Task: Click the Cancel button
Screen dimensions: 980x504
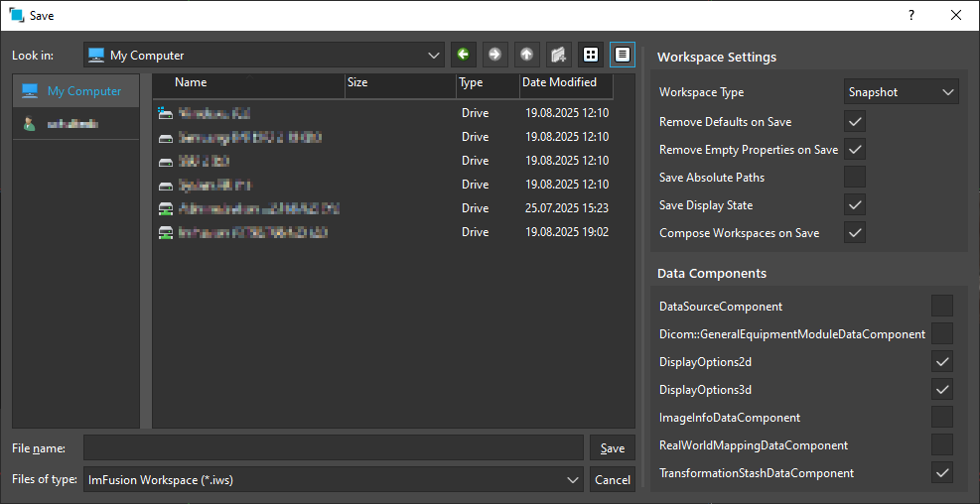Action: 613,479
